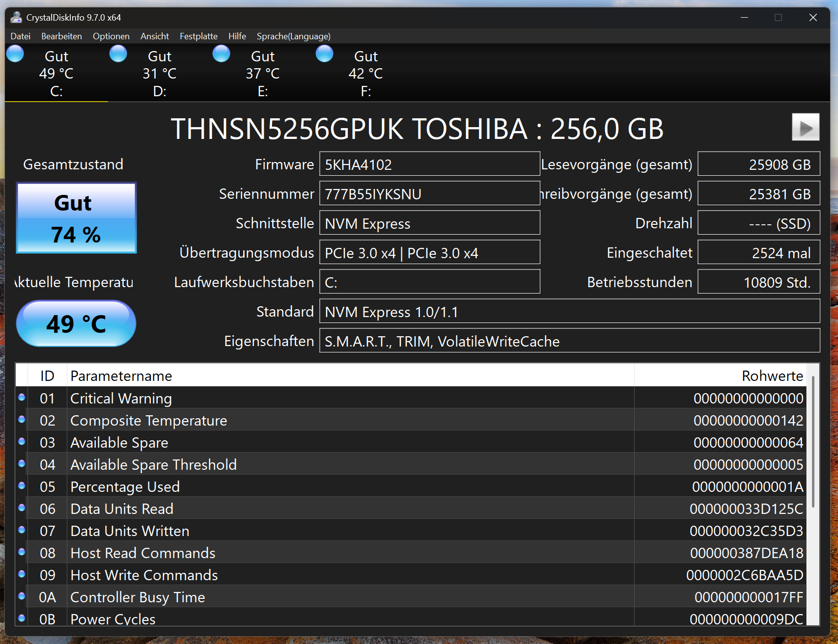Click status dot for Data Units Read row
Image resolution: width=838 pixels, height=644 pixels.
22,508
